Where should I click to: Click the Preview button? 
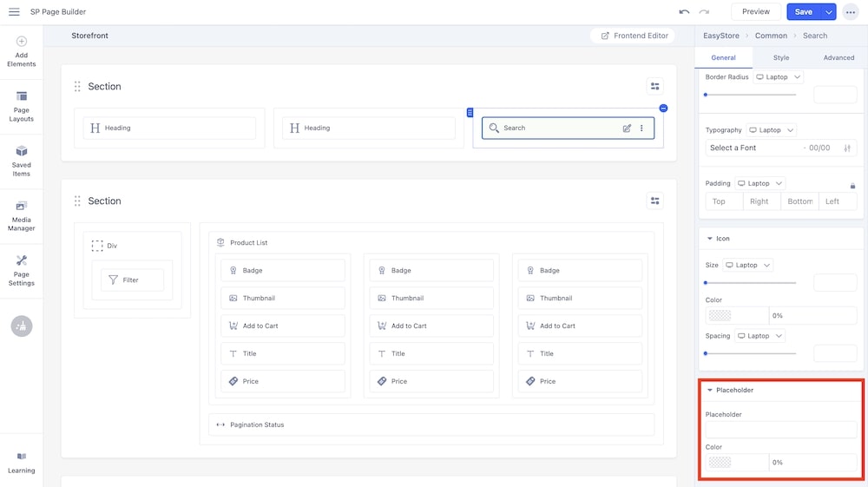(x=755, y=12)
